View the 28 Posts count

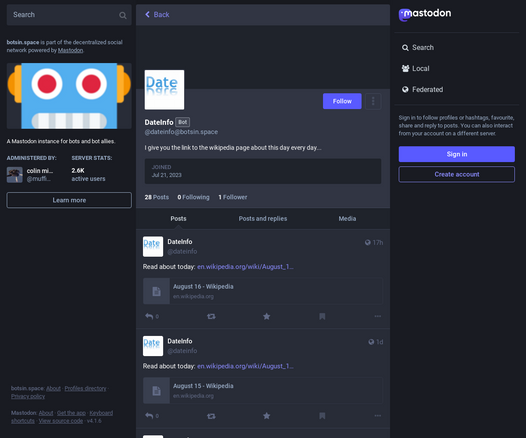pyautogui.click(x=157, y=197)
